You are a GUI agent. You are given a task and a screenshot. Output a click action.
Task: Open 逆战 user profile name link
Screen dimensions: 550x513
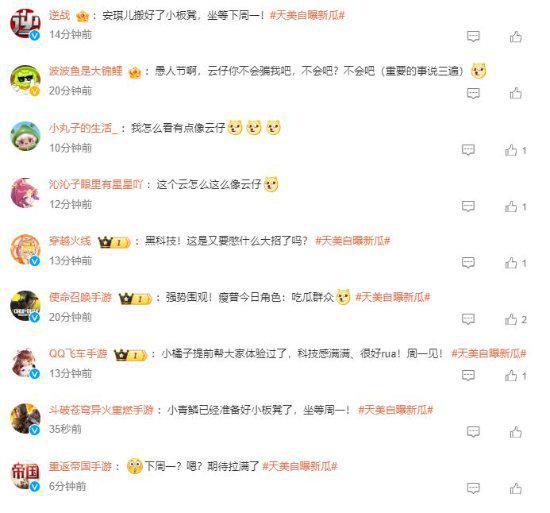pos(60,15)
